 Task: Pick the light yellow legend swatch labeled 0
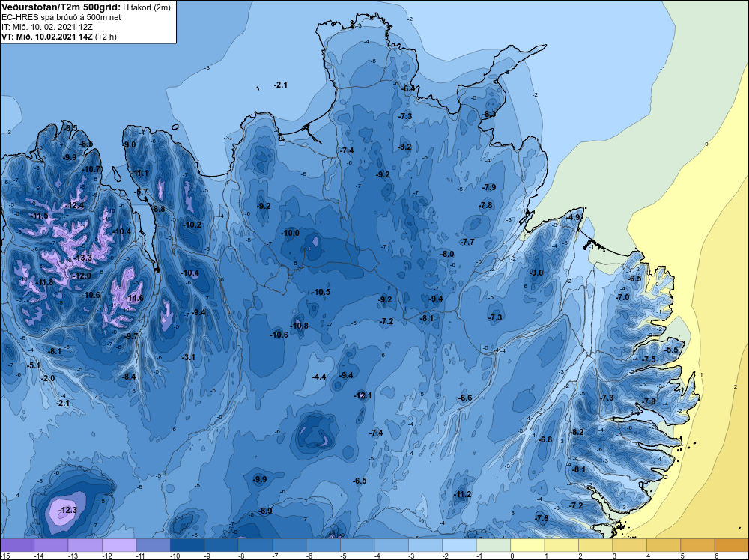pyautogui.click(x=527, y=545)
